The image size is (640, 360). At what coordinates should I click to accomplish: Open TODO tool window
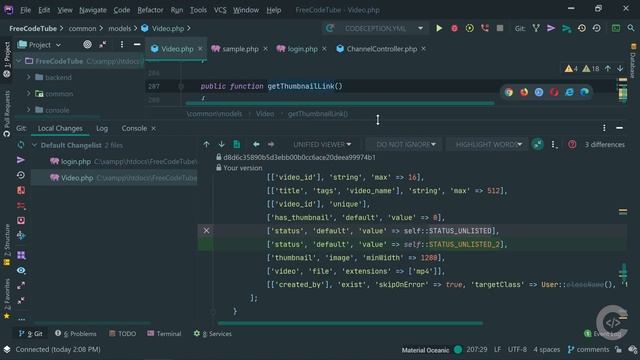coord(122,333)
